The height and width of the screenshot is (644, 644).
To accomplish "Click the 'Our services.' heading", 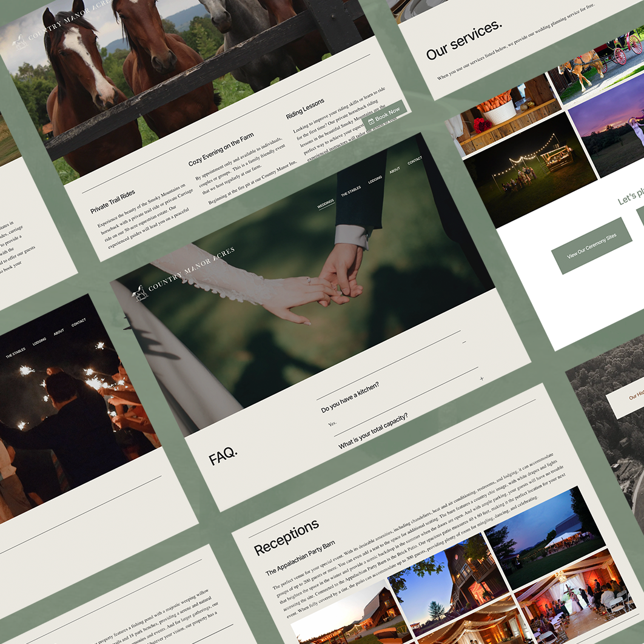I will pos(464,40).
